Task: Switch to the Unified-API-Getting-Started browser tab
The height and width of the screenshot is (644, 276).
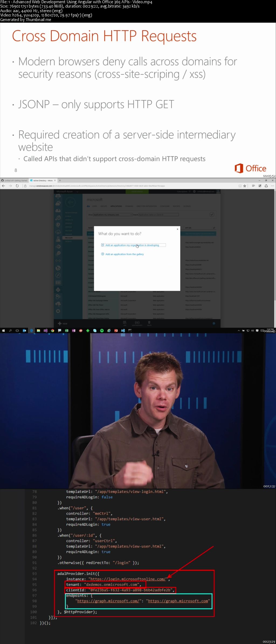Action: (x=14, y=180)
